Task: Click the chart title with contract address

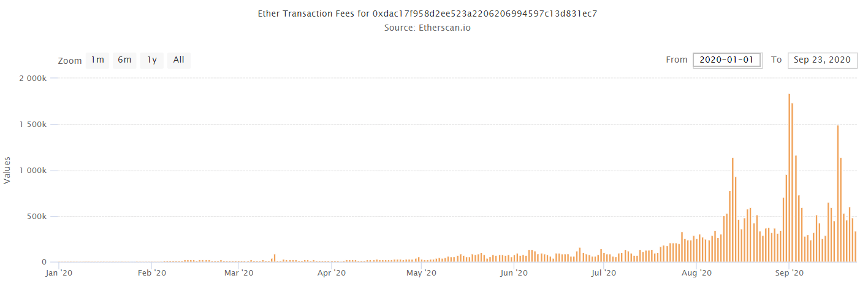Action: pyautogui.click(x=428, y=14)
